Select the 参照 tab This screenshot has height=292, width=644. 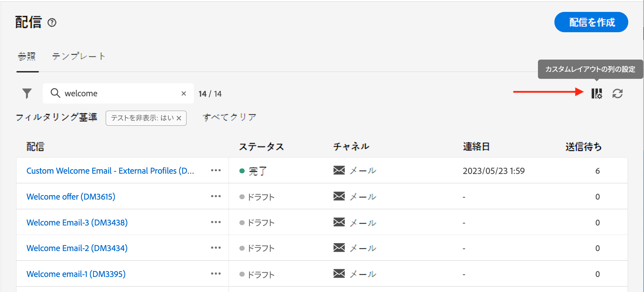[x=27, y=56]
